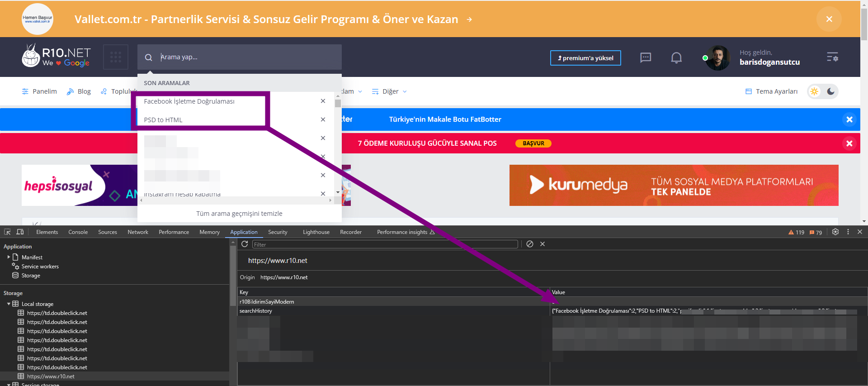
Task: Click the Vallet.com.tr banner link
Action: click(x=274, y=19)
